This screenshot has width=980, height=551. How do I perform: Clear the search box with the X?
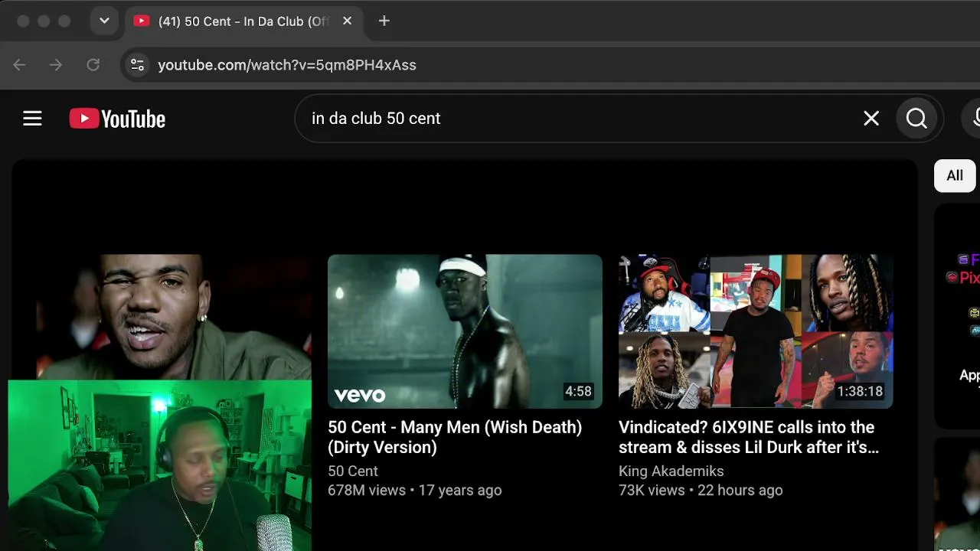pos(871,119)
